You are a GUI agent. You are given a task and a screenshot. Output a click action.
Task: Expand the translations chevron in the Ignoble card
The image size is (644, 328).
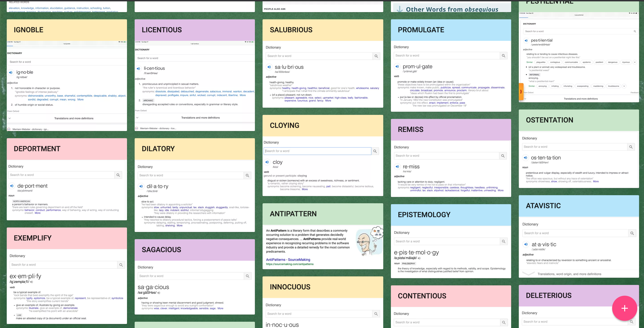9,118
